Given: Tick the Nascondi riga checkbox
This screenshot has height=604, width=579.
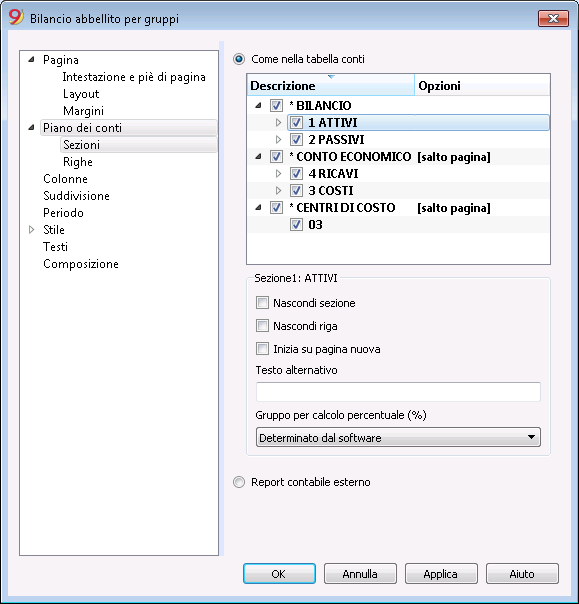Looking at the screenshot, I should (x=262, y=326).
